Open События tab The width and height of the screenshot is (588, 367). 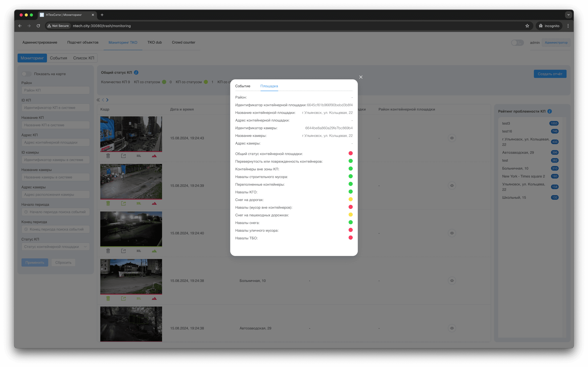tap(58, 58)
